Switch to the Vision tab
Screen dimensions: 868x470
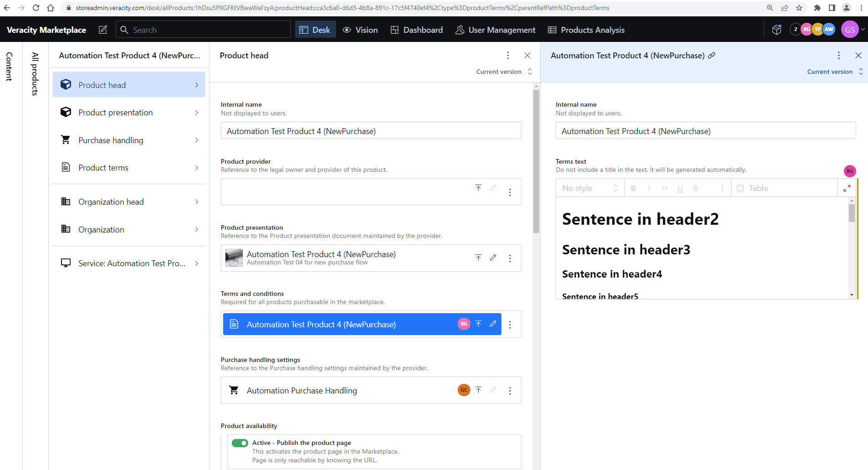pyautogui.click(x=360, y=30)
